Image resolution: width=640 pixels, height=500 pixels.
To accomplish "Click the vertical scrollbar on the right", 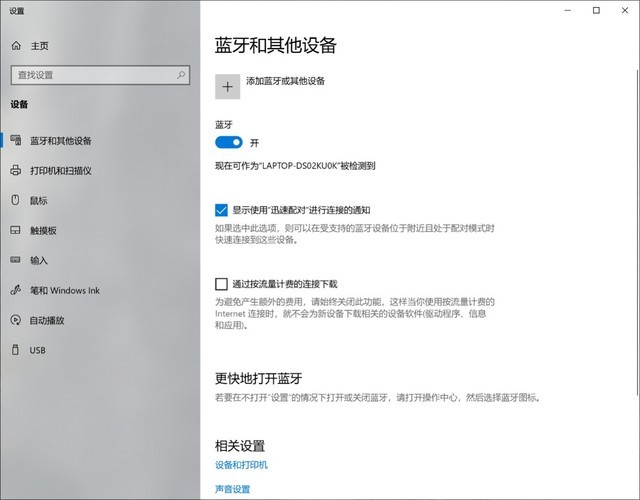I will (x=638, y=233).
